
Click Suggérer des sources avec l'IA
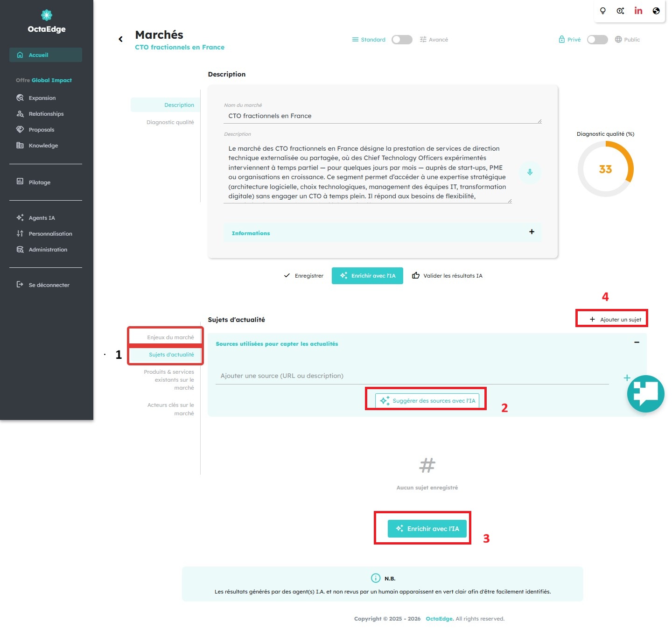tap(427, 401)
